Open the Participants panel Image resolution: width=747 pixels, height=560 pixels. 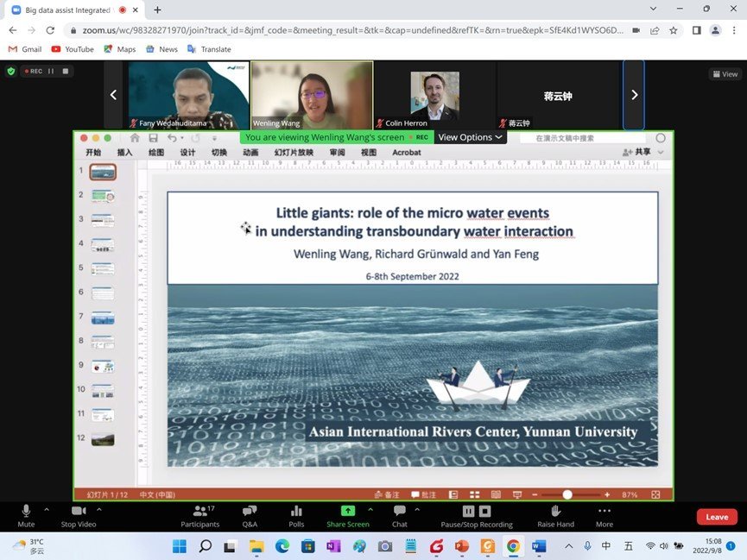(x=200, y=516)
